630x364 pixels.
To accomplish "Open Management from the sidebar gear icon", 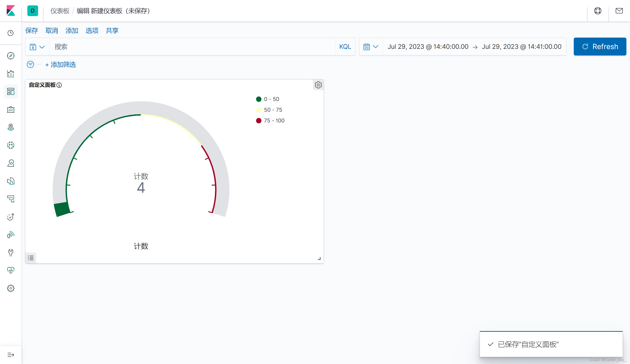I will tap(11, 288).
